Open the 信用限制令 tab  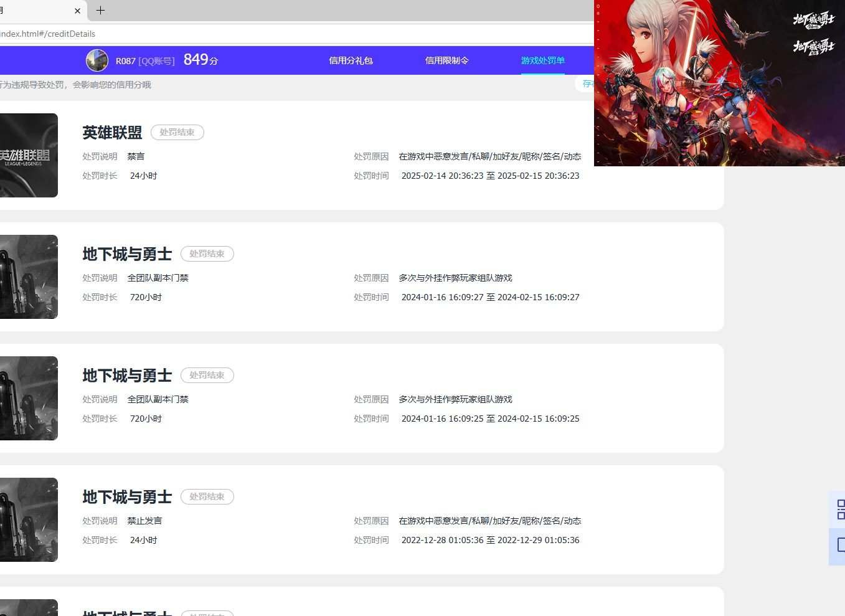coord(446,60)
